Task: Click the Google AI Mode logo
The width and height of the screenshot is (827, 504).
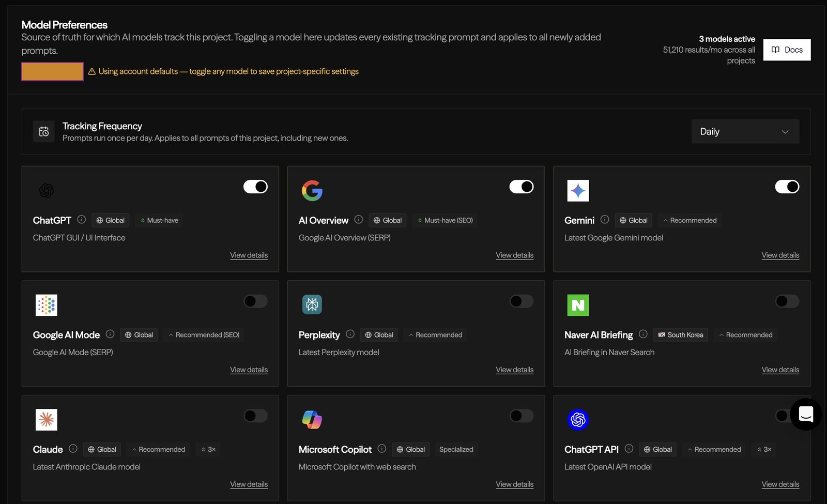Action: point(47,305)
